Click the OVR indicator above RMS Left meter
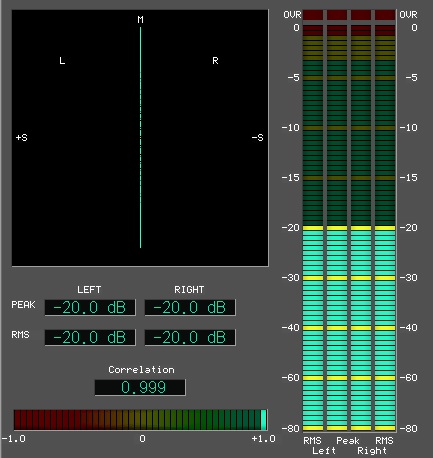Viewport: 433px width, 458px height. pyautogui.click(x=313, y=15)
